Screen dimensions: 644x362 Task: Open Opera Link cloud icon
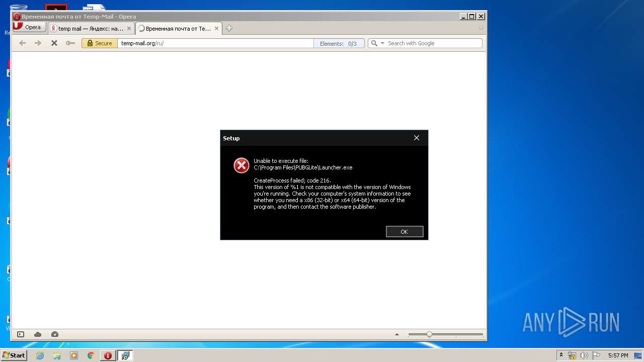pos(38,334)
